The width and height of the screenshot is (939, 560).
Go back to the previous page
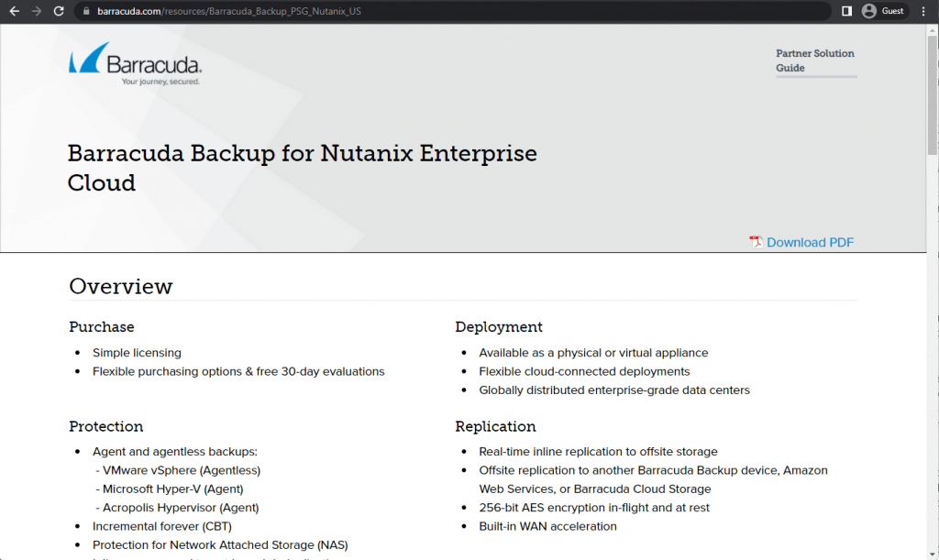coord(15,11)
